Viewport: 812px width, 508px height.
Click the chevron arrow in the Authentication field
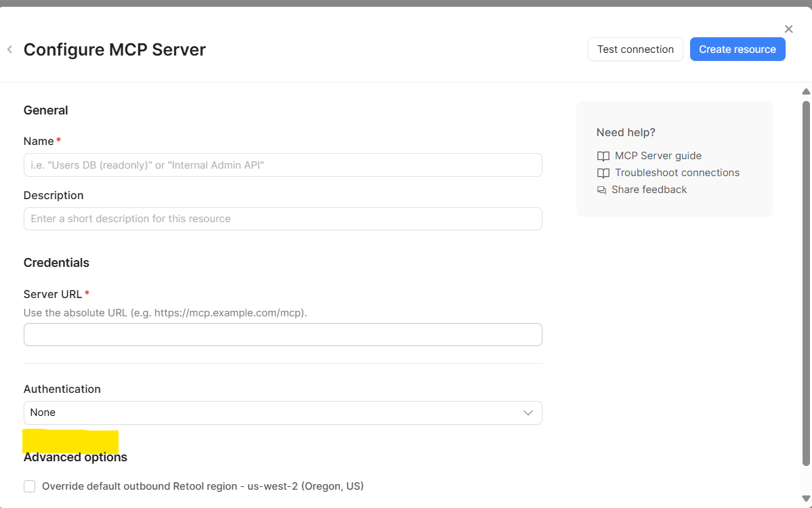coord(528,413)
